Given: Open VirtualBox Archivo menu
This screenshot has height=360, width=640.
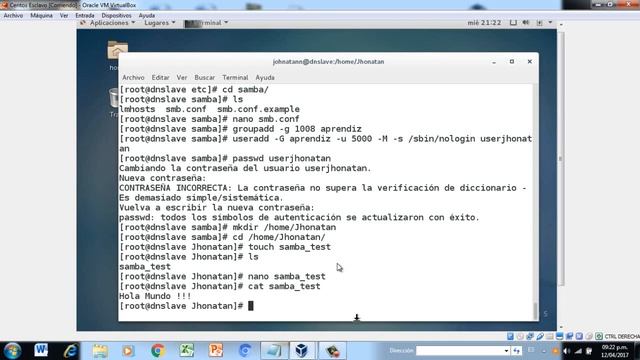Looking at the screenshot, I should pyautogui.click(x=13, y=16).
